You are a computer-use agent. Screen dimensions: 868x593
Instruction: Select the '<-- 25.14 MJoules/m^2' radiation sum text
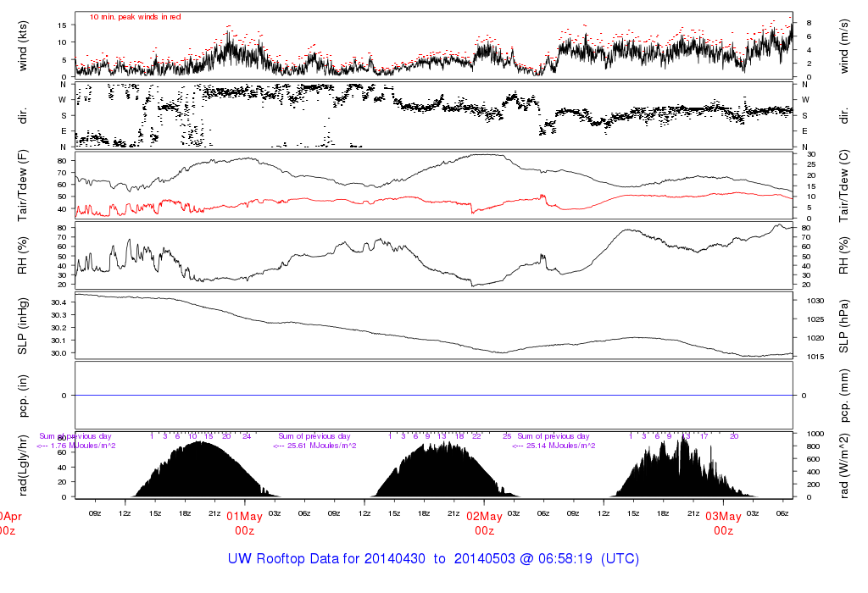(x=554, y=446)
